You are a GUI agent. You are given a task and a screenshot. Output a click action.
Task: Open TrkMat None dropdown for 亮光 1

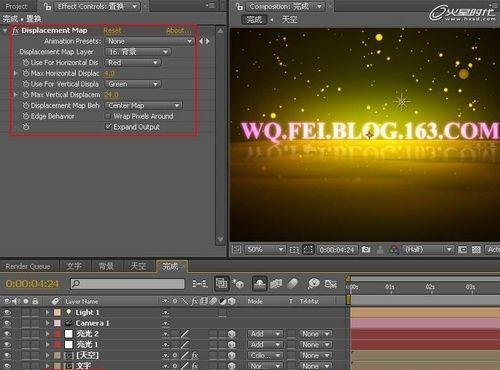[x=315, y=345]
